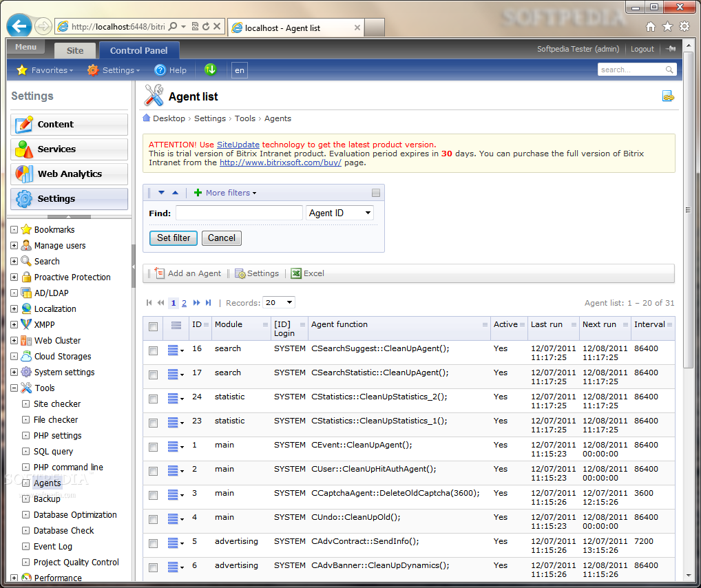Toggle the select-all checkbox in table header
This screenshot has width=701, height=588.
(x=153, y=326)
